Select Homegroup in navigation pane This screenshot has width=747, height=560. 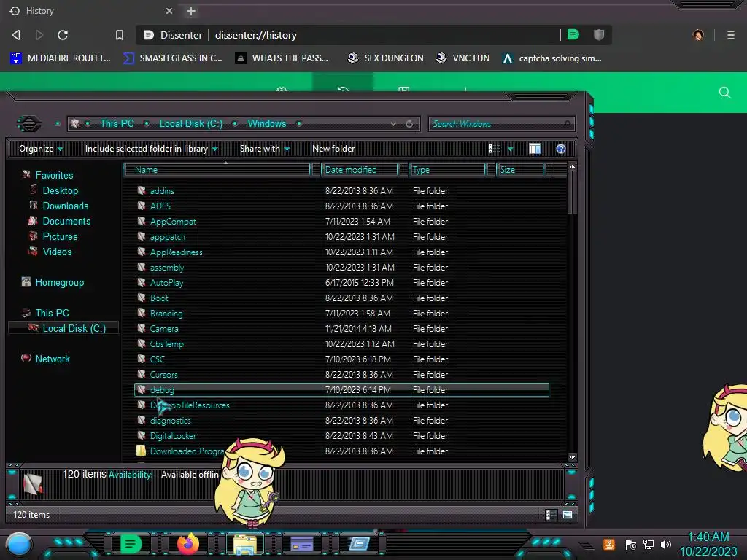tap(60, 282)
